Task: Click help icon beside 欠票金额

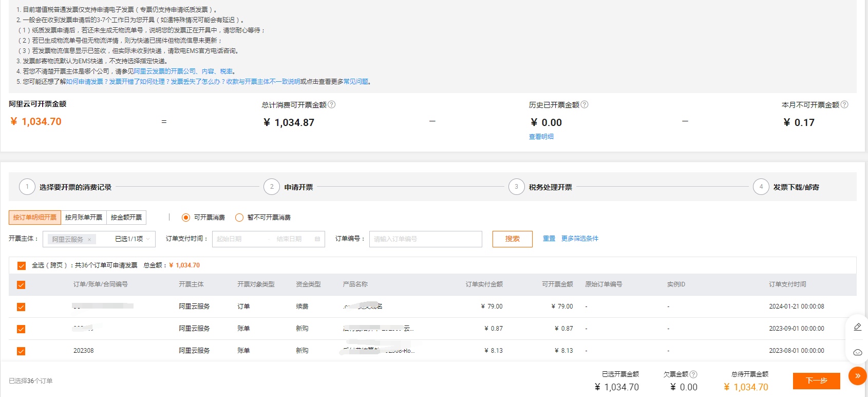Action: (x=693, y=374)
